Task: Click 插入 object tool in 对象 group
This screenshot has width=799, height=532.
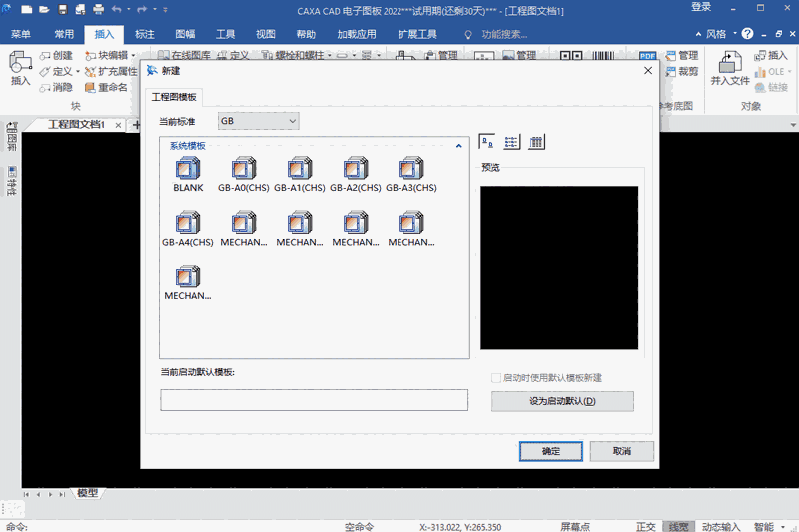Action: pyautogui.click(x=771, y=55)
